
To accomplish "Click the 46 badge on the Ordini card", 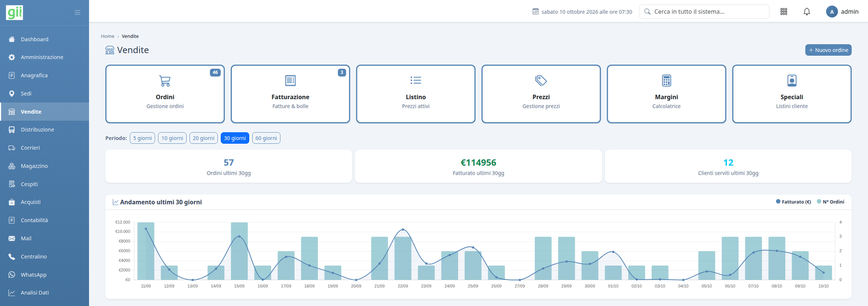I will (215, 73).
